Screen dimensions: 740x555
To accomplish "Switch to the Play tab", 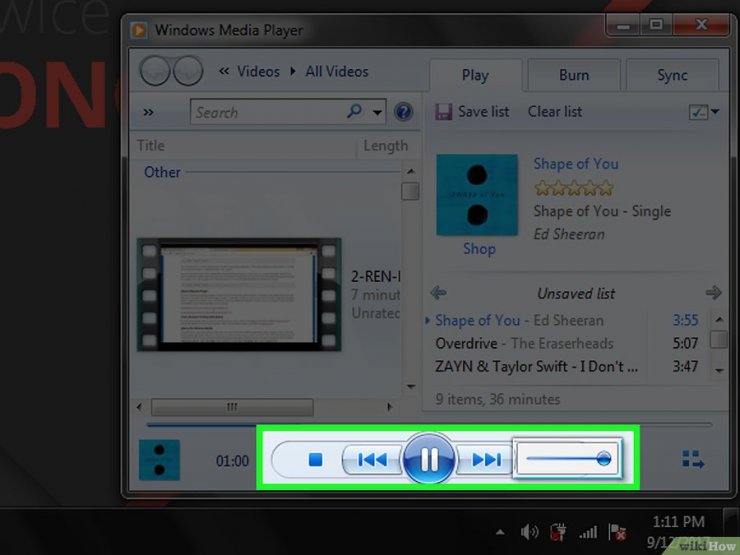I will [475, 75].
